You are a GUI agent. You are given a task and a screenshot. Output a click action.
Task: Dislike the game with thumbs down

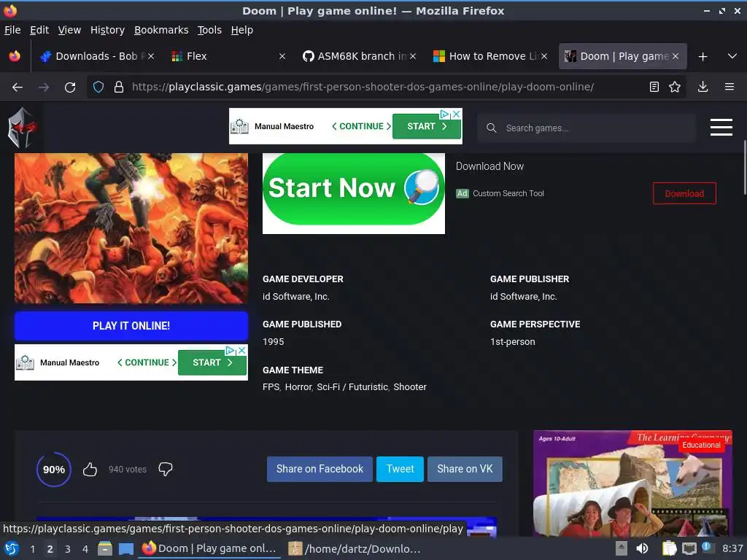pos(166,469)
